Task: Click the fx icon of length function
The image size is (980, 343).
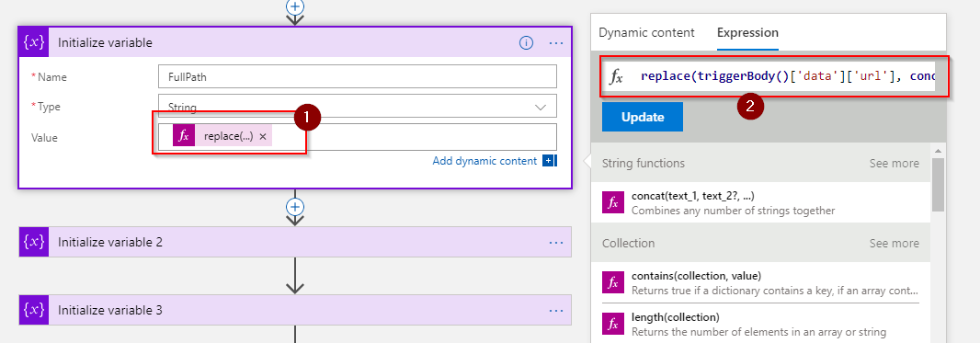Action: [x=613, y=324]
